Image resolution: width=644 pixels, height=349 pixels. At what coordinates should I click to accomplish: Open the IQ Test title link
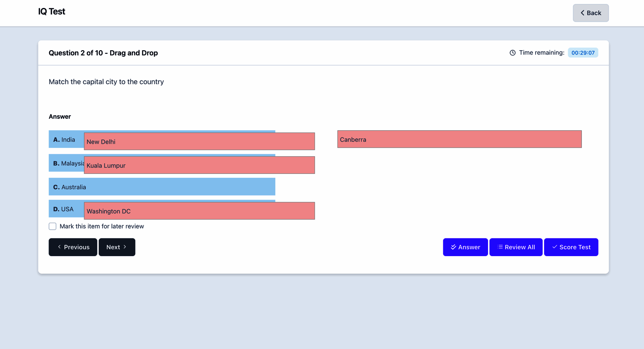tap(52, 11)
